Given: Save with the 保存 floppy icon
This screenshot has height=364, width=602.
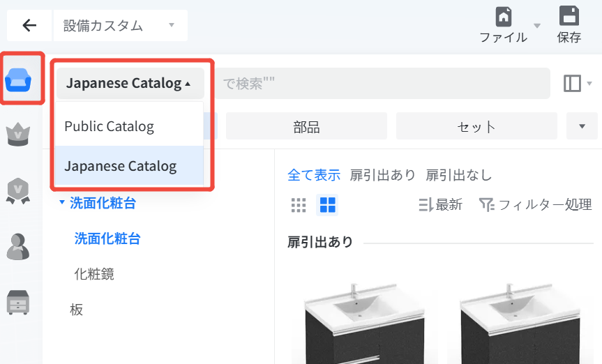Looking at the screenshot, I should [569, 25].
